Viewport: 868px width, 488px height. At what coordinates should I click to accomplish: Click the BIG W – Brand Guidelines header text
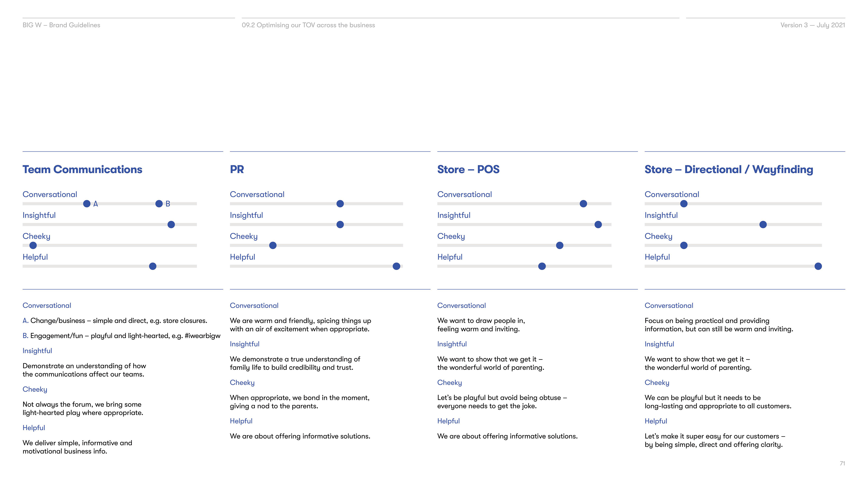click(61, 25)
